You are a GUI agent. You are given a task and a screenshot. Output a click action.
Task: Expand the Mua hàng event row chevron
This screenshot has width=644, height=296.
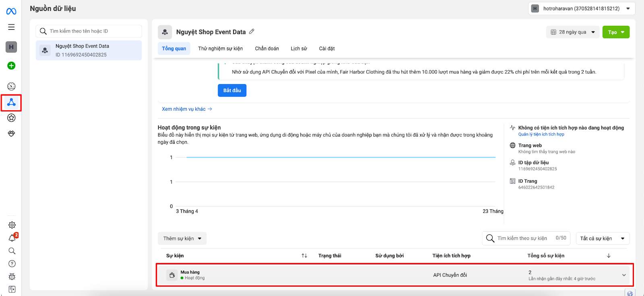[x=624, y=275]
